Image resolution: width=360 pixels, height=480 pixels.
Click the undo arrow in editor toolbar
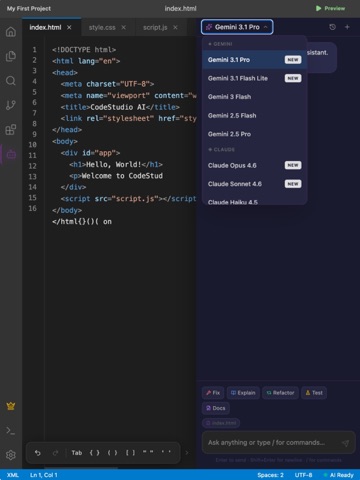38,453
